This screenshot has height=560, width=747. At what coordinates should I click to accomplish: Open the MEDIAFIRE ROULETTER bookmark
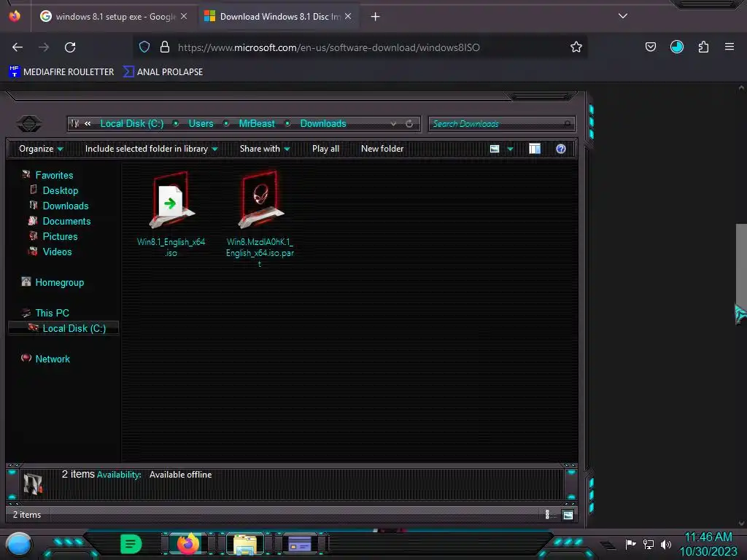click(x=61, y=72)
